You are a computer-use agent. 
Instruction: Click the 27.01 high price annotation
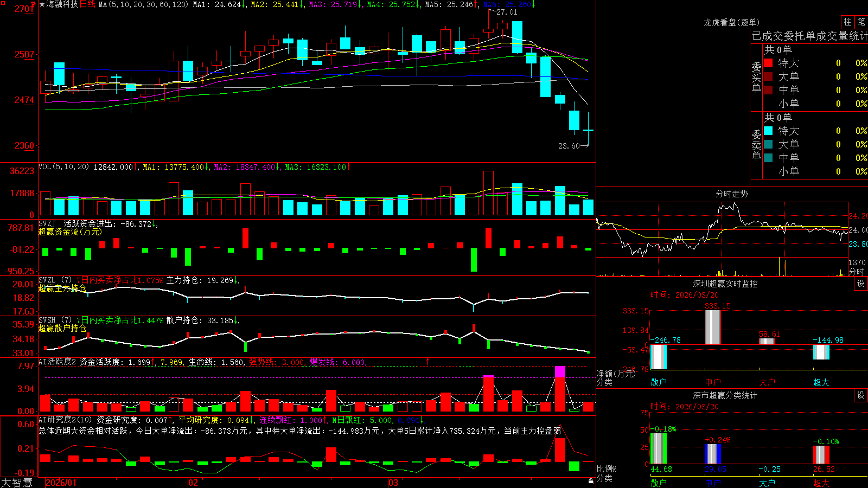pyautogui.click(x=506, y=12)
